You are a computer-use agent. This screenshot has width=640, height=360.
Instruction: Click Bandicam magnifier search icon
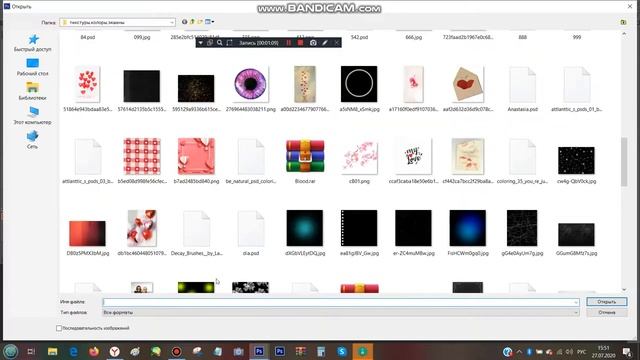(220, 43)
